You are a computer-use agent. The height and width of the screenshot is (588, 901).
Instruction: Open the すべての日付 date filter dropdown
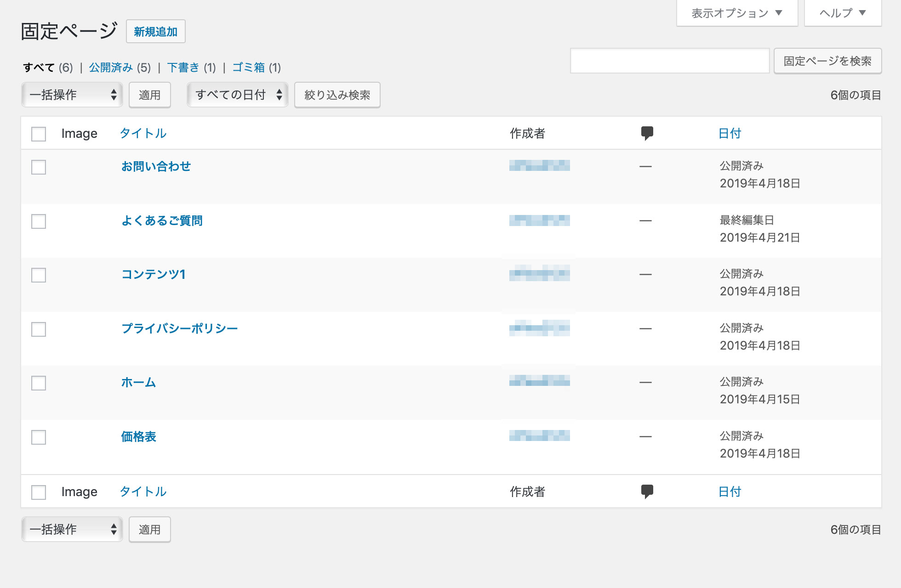coord(237,95)
